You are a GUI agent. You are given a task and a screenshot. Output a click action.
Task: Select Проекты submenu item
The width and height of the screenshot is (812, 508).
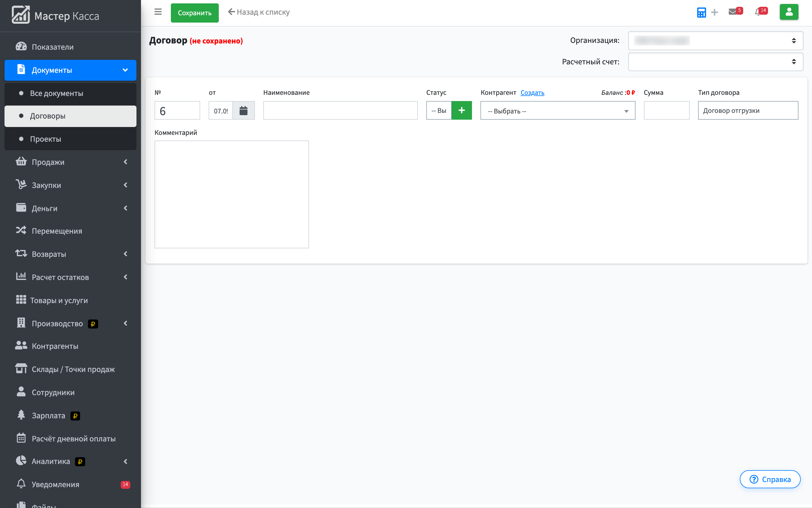tap(70, 139)
